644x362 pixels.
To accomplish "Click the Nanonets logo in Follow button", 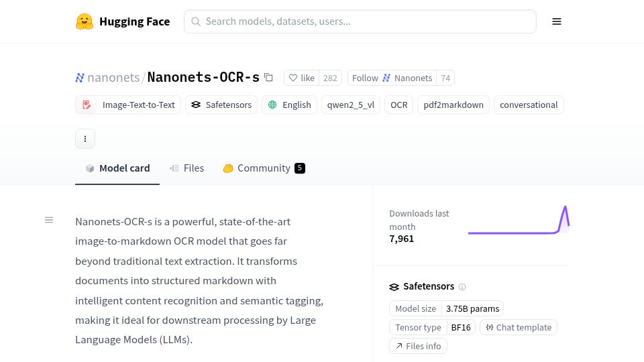I will pos(386,78).
